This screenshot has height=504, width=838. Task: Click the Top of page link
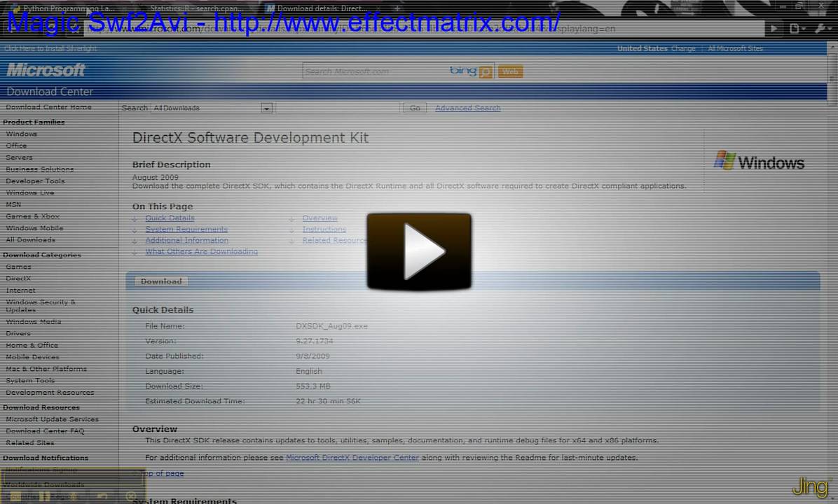coord(163,473)
